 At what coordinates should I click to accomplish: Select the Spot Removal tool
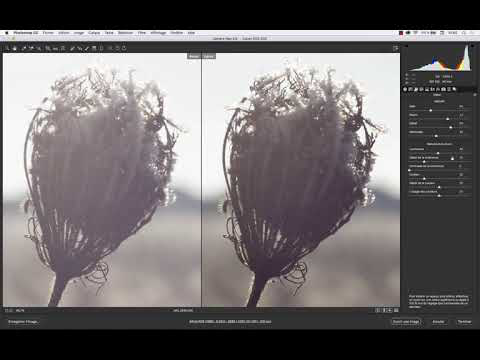(72, 48)
